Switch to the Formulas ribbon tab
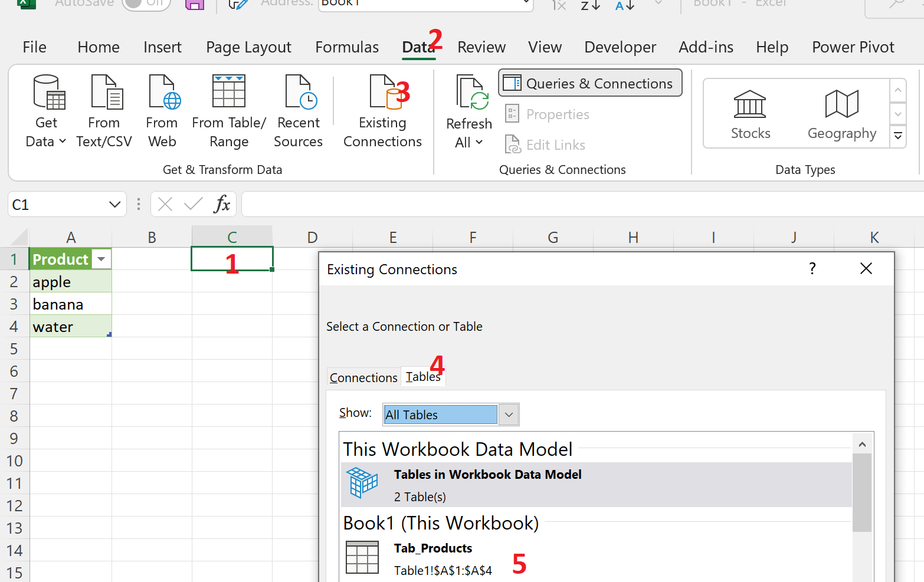This screenshot has width=924, height=582. [347, 47]
